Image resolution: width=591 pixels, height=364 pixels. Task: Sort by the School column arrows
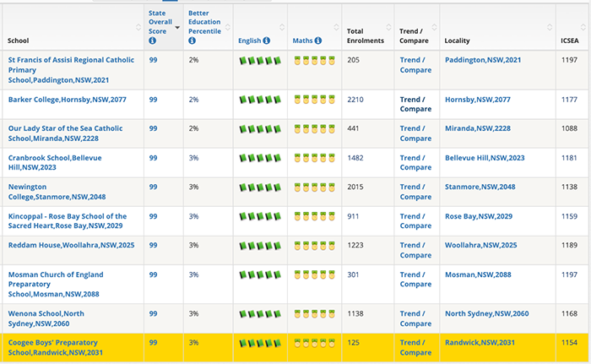[x=138, y=27]
